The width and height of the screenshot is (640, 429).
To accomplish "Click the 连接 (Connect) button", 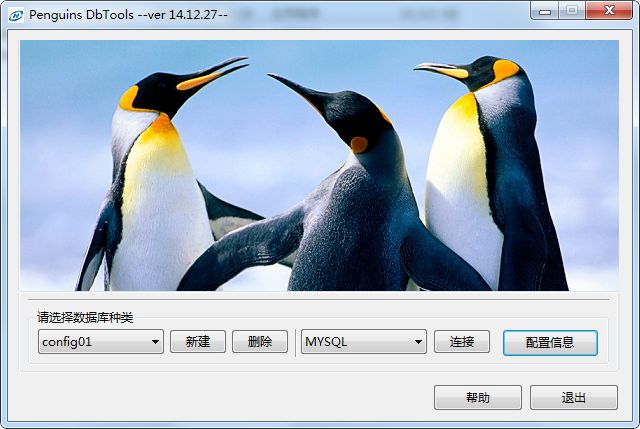I will 462,342.
